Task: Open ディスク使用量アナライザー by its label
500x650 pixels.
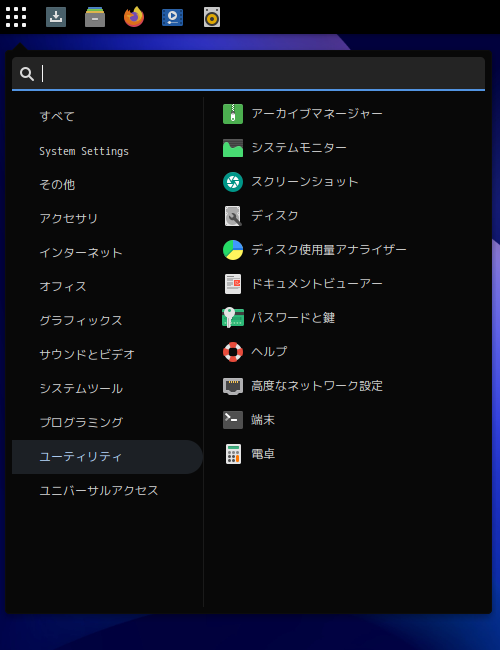Action: (x=329, y=250)
